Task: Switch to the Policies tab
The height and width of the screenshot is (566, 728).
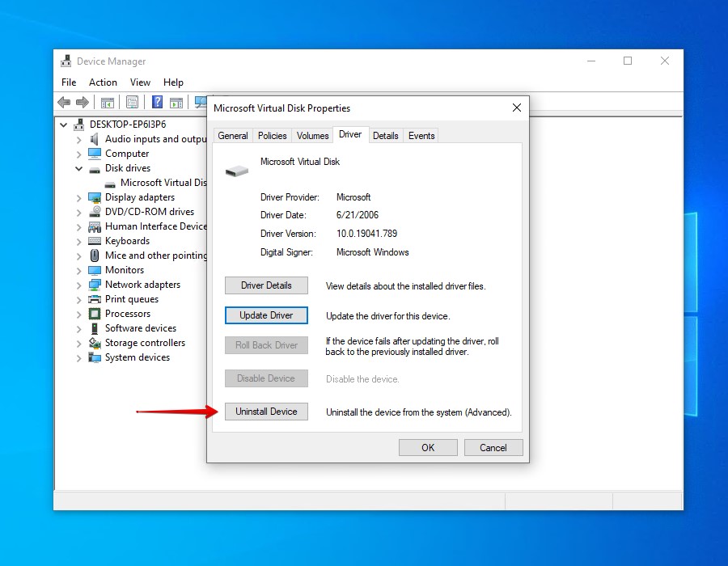Action: click(x=272, y=136)
